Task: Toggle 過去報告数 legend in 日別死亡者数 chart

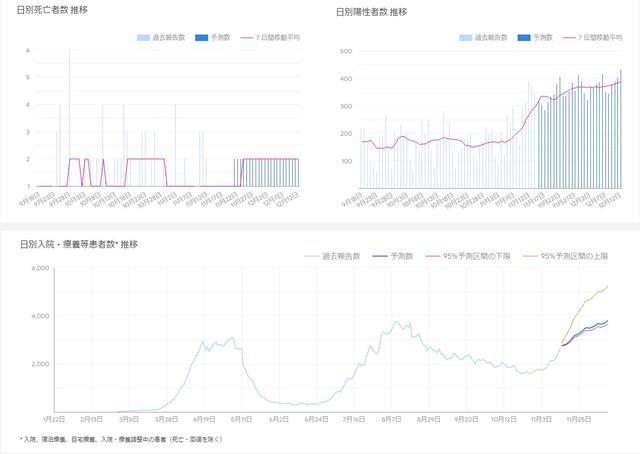Action: click(161, 38)
